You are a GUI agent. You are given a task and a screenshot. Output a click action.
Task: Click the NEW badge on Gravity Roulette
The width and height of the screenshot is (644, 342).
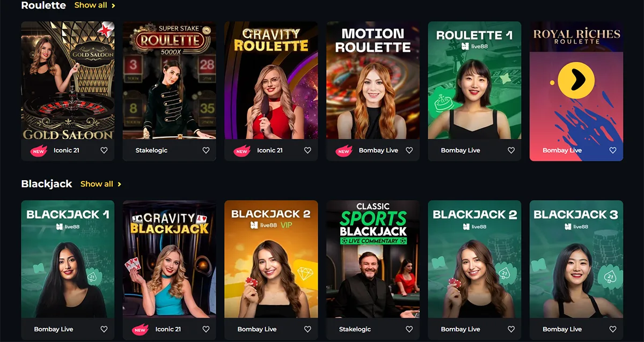(242, 151)
